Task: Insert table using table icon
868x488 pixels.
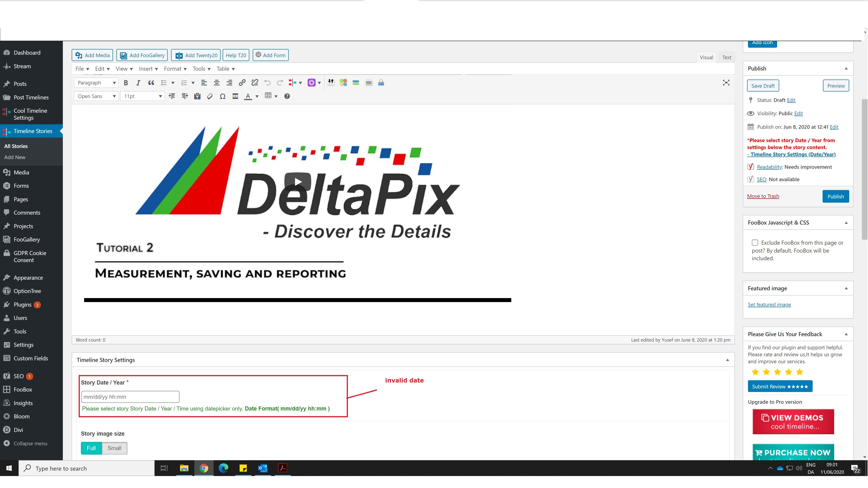Action: tap(268, 96)
